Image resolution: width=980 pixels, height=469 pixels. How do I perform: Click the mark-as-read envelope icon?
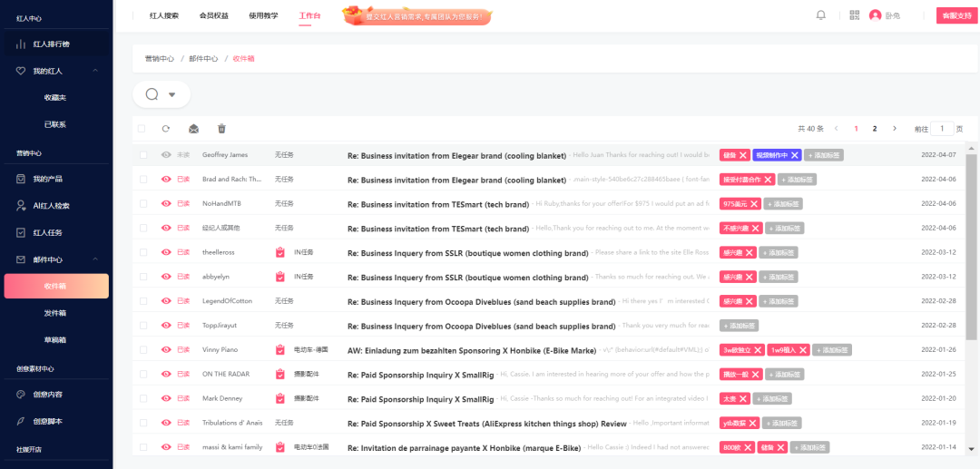[x=194, y=129]
